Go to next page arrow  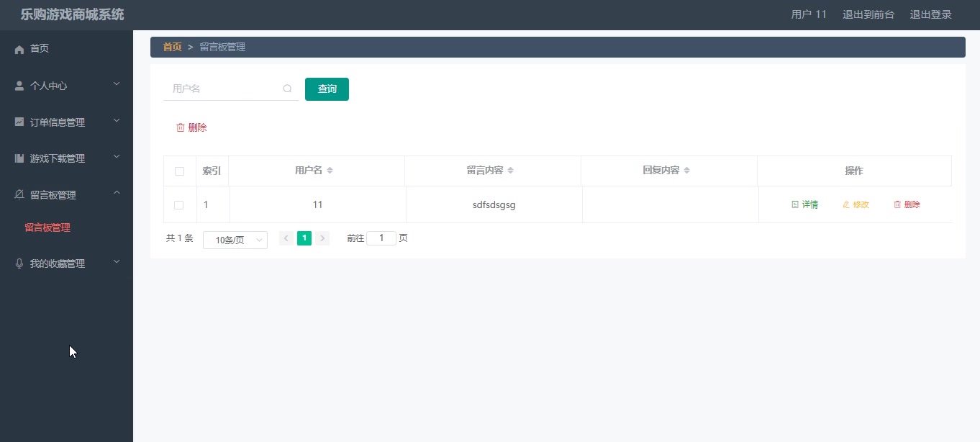322,238
